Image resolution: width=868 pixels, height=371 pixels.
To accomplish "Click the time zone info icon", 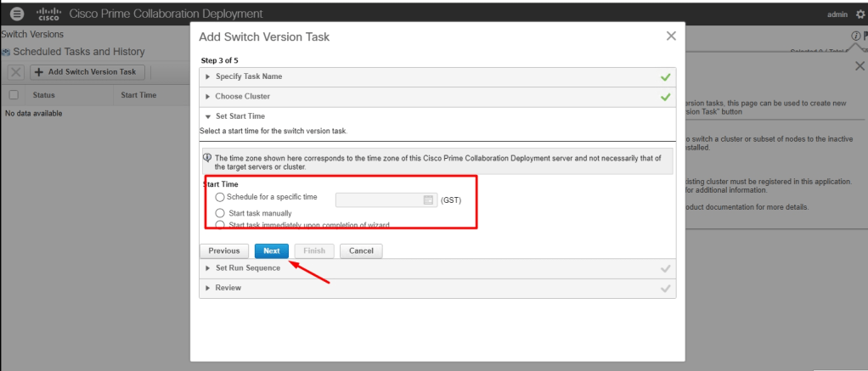I will pos(207,157).
